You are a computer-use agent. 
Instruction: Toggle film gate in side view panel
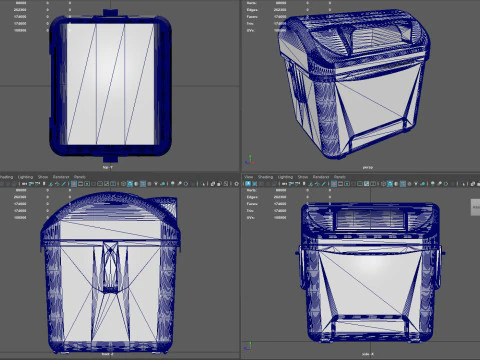pos(340,184)
